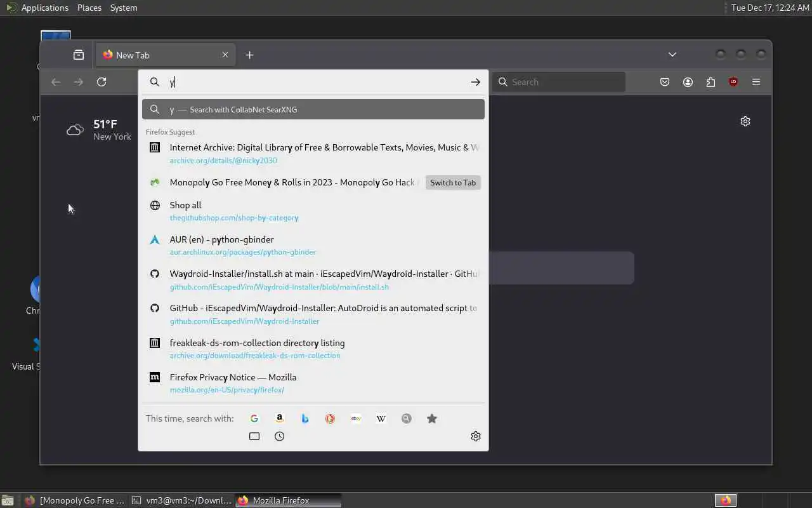812x508 pixels.
Task: Close the New Tab tab
Action: [x=225, y=55]
